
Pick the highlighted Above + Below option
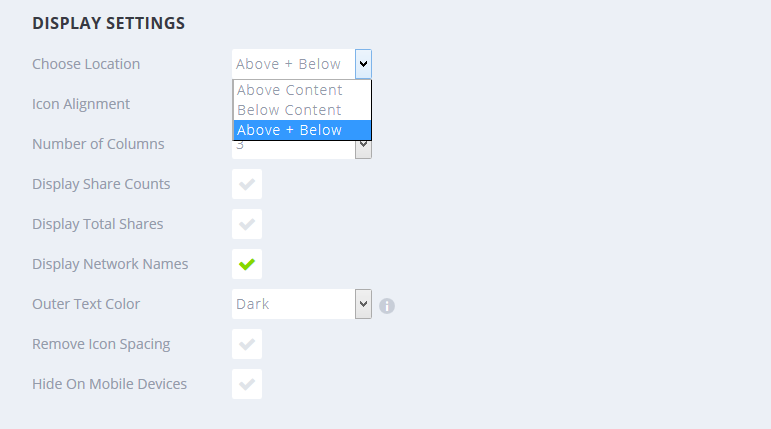[290, 130]
